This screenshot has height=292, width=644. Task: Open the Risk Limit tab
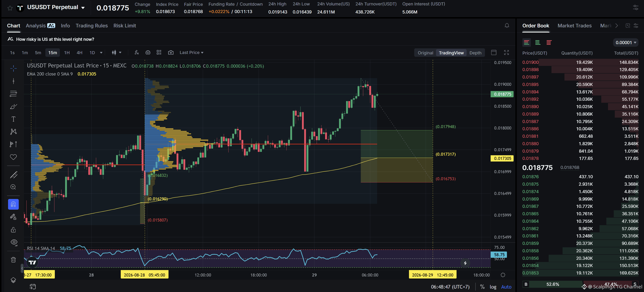[x=125, y=26]
